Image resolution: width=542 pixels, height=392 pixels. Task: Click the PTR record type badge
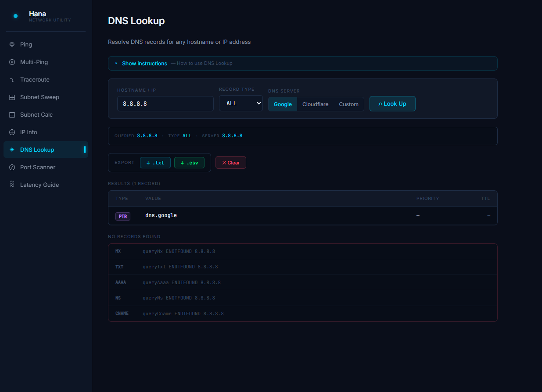[123, 216]
